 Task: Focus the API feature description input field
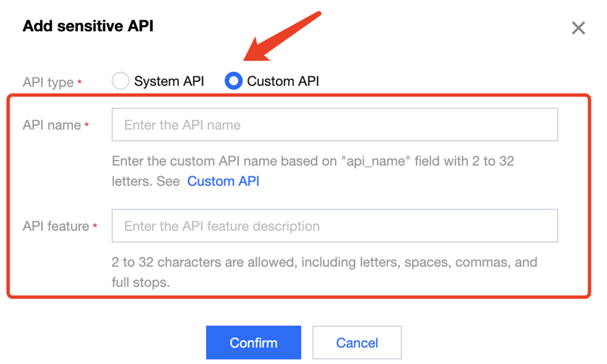[334, 226]
